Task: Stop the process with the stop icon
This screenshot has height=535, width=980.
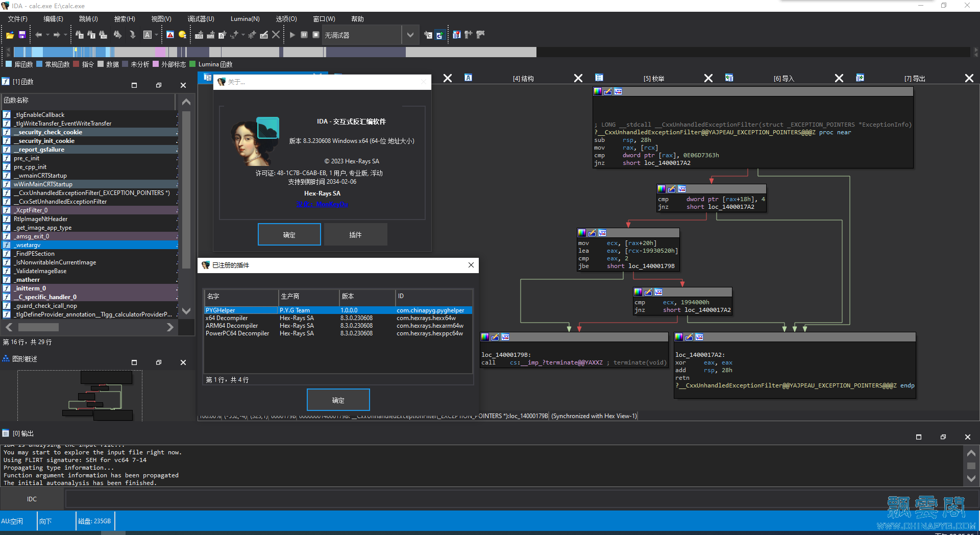Action: (316, 35)
